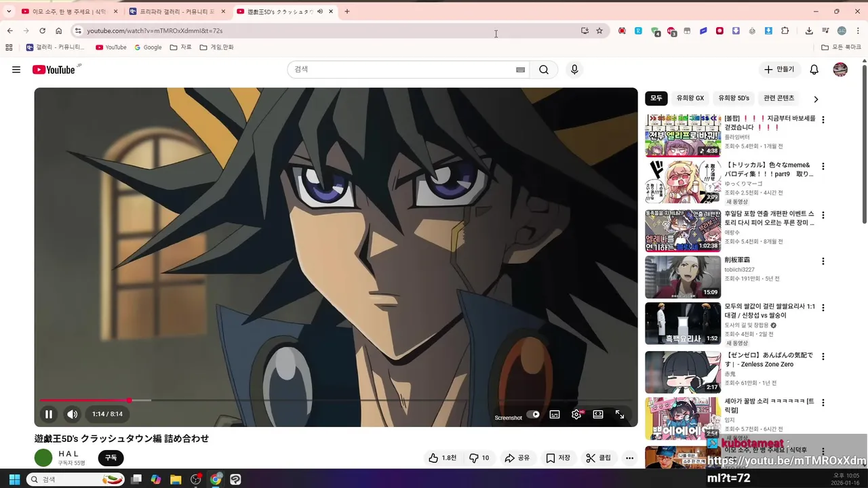Subscribe to the HAL channel

111,458
